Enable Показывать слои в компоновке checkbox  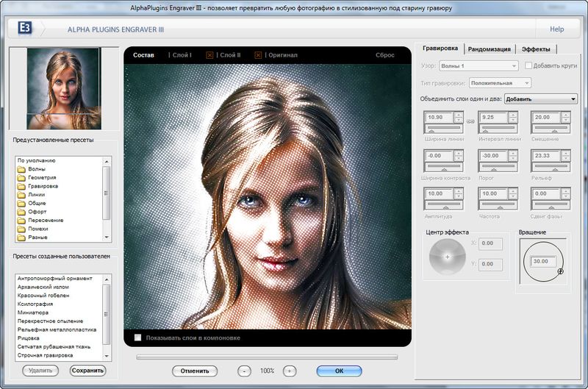point(137,338)
